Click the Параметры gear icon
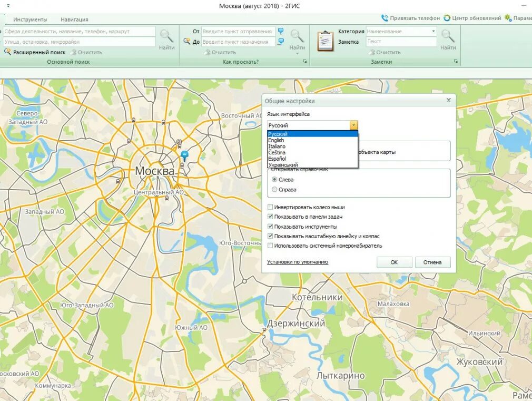 [508, 18]
